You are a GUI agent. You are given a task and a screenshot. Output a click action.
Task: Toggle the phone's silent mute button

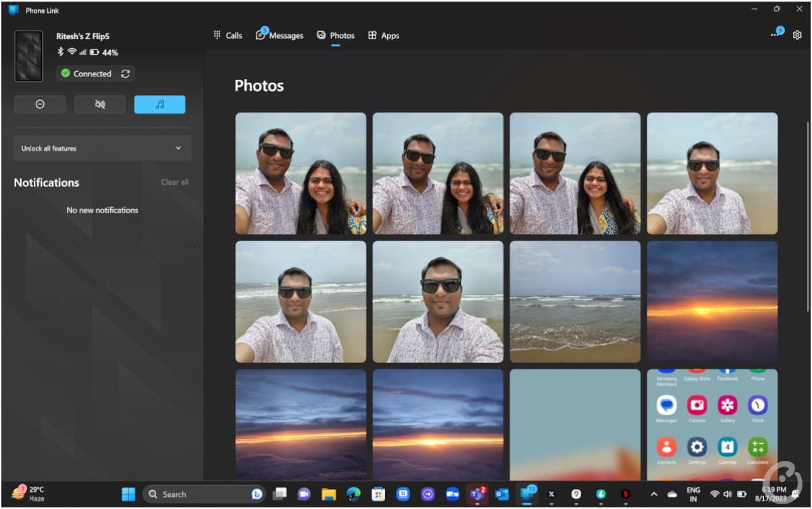100,104
